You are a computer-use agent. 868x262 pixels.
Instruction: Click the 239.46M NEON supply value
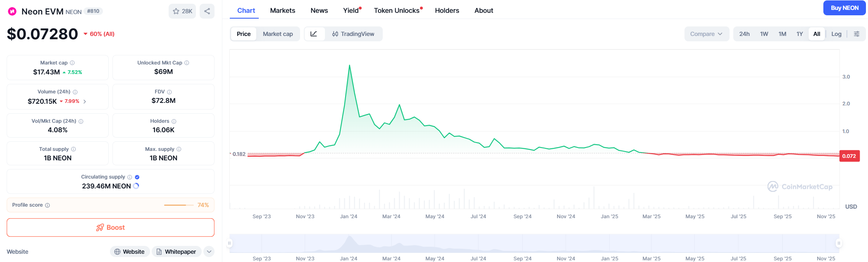106,186
